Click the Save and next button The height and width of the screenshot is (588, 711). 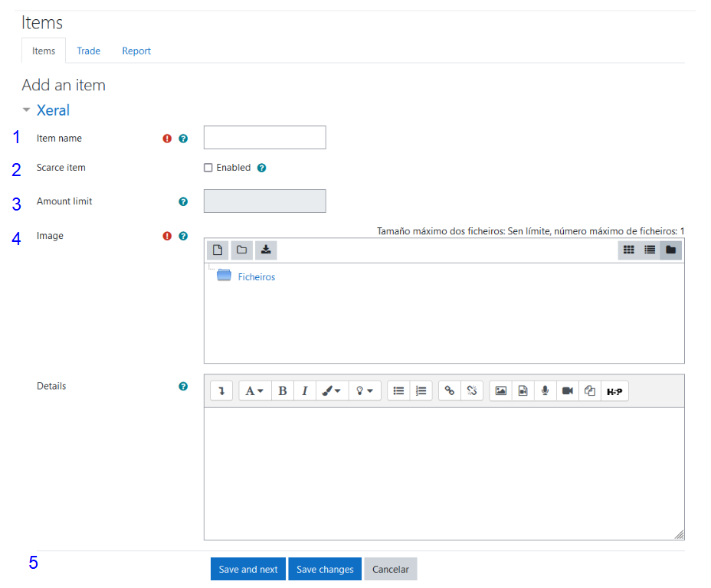click(x=248, y=569)
